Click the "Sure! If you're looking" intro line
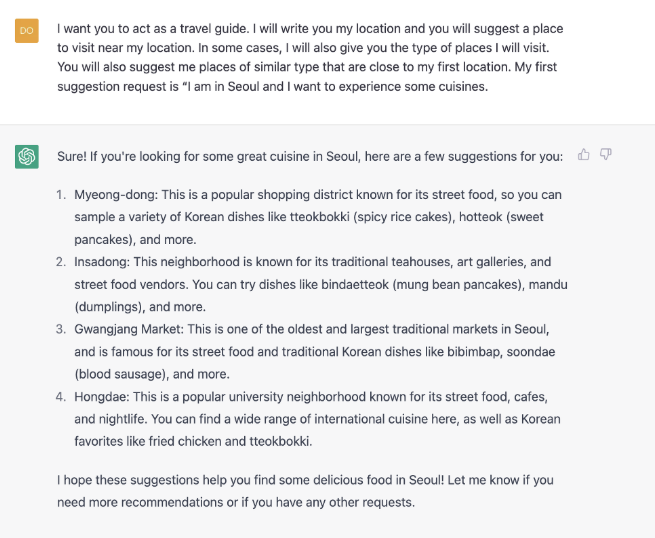 point(310,156)
